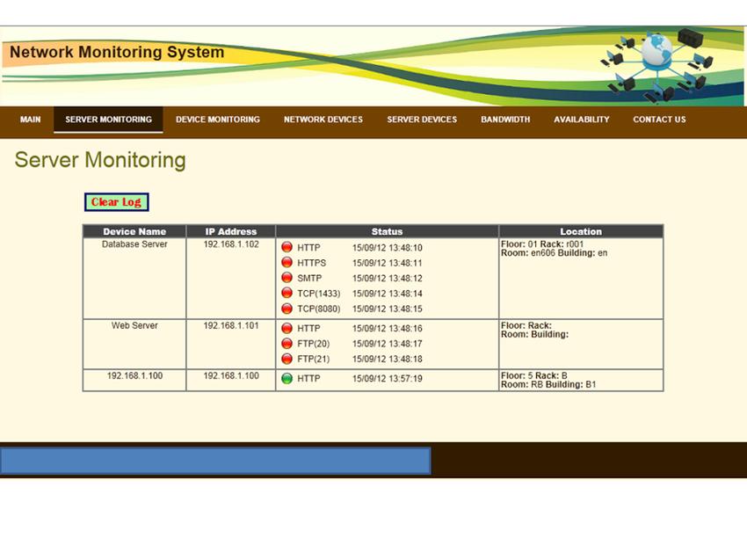Switch to the SERVER MONITORING tab
The width and height of the screenshot is (747, 560).
(x=107, y=120)
